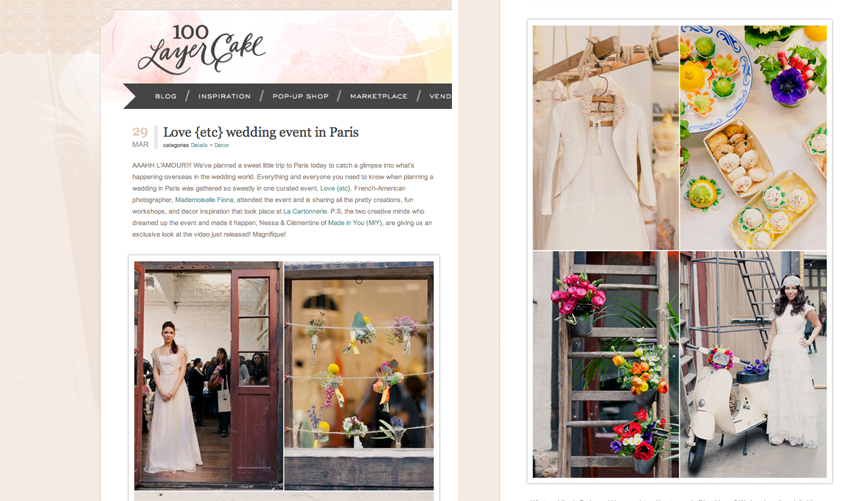Follow the Decor category link

pos(222,145)
